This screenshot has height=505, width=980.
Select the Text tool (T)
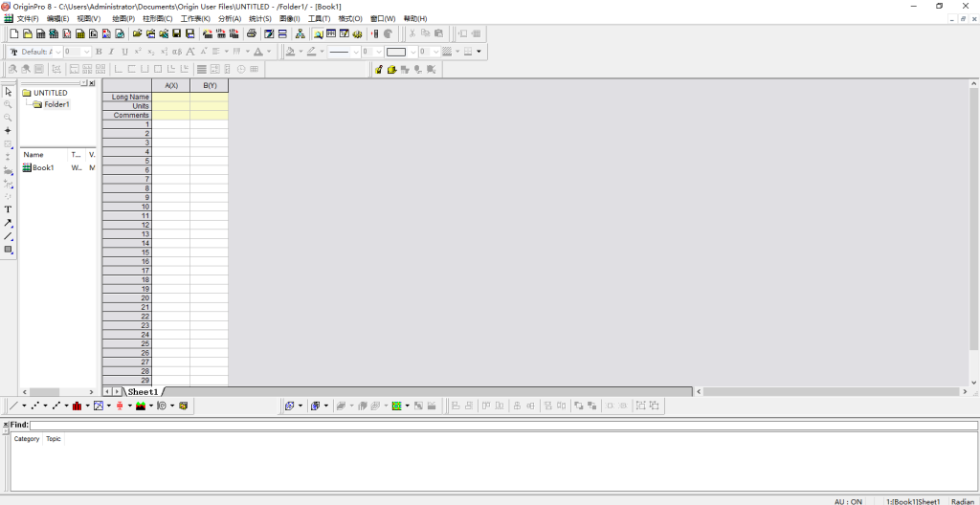point(9,209)
